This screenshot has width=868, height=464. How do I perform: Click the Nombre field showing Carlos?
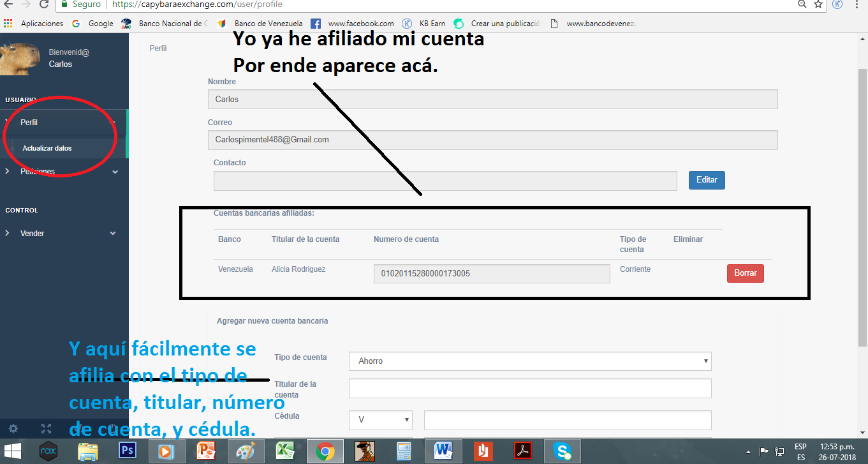click(492, 100)
